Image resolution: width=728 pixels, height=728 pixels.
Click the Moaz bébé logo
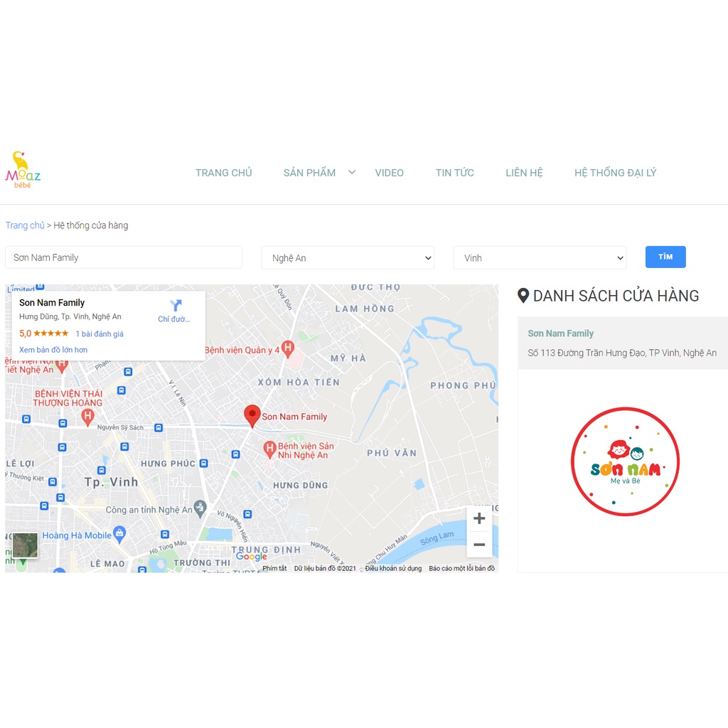[23, 169]
